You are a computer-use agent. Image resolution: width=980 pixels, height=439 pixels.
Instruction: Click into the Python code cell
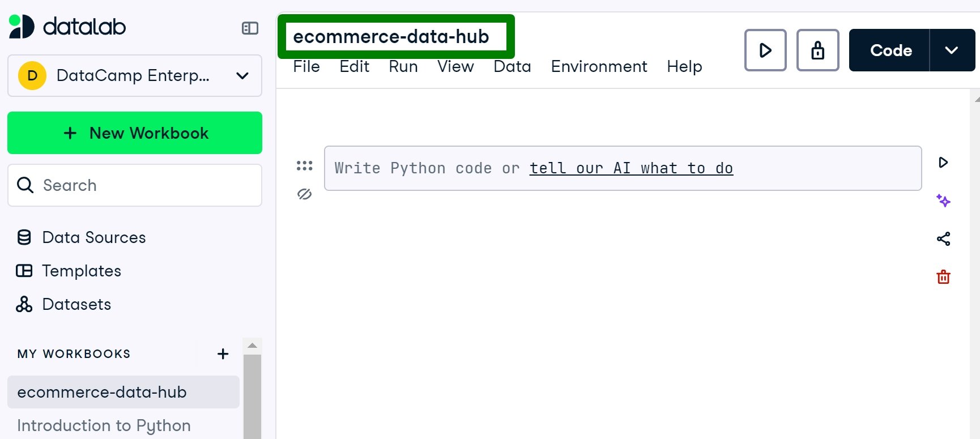click(623, 168)
